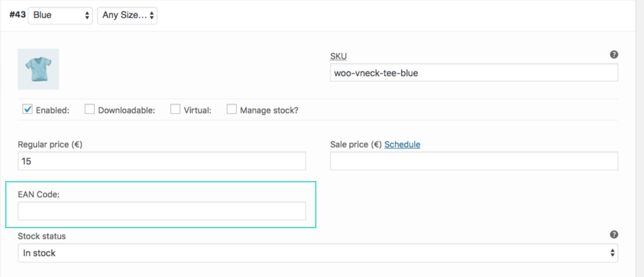Click the blue V-neck tee variation image

coord(38,69)
